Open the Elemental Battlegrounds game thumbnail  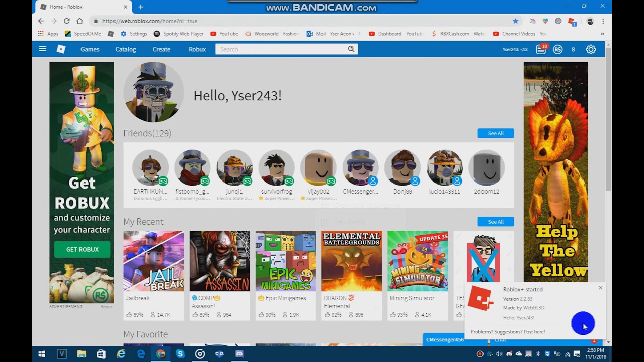(352, 261)
